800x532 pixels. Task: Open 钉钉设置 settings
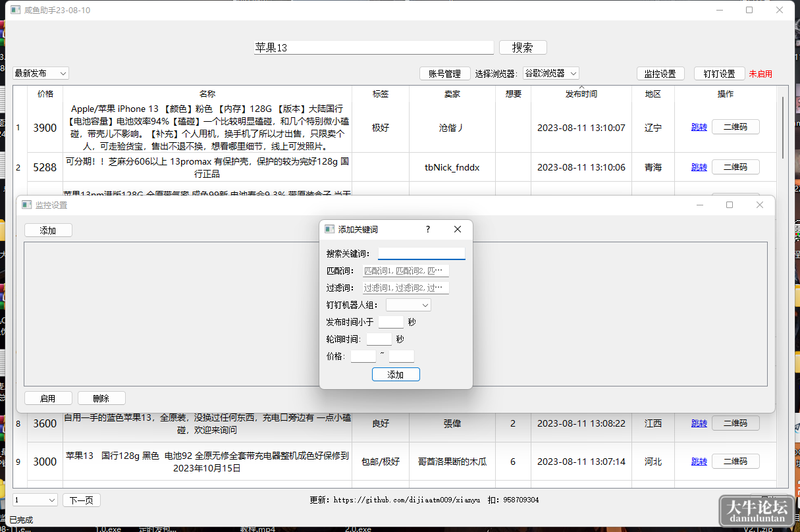click(x=719, y=74)
